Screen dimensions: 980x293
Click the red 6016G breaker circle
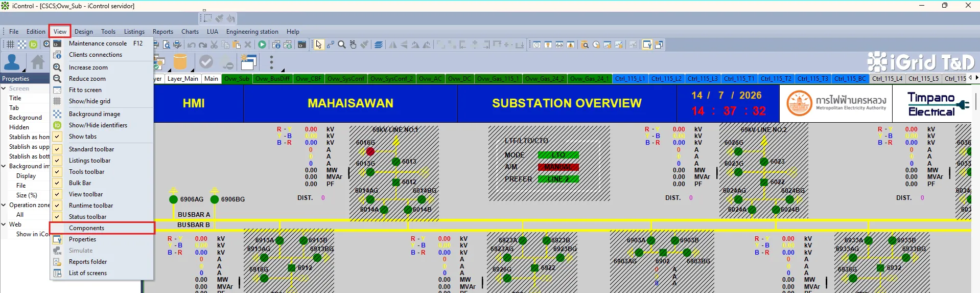pos(370,151)
